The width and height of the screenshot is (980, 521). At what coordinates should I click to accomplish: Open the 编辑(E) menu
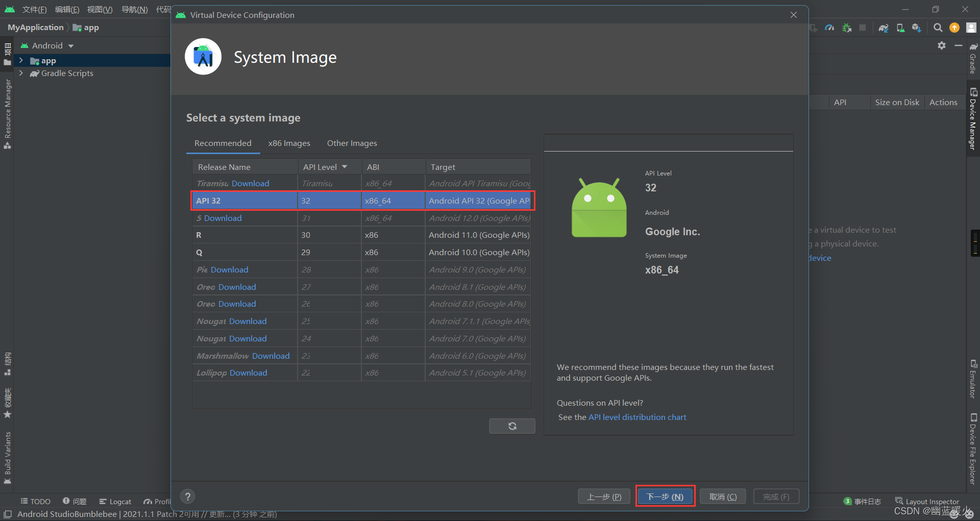(x=67, y=10)
